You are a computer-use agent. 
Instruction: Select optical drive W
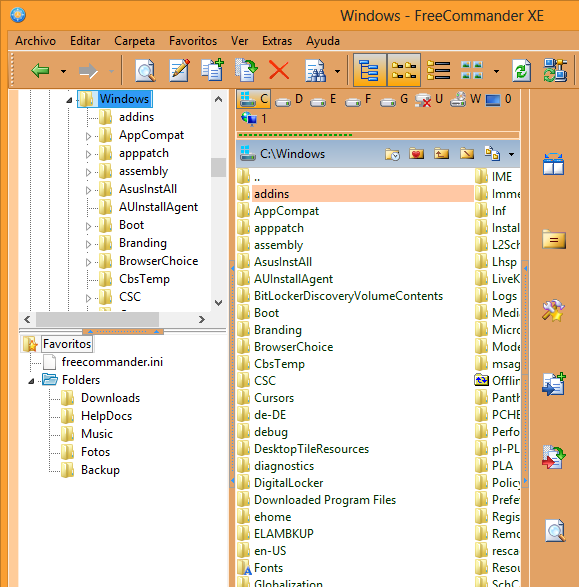coord(465,100)
